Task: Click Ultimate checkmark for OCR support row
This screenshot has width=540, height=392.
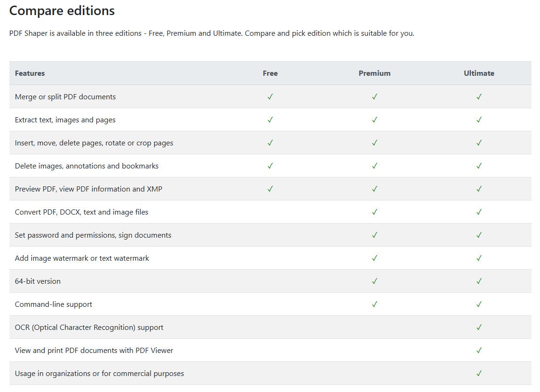Action: click(x=479, y=327)
